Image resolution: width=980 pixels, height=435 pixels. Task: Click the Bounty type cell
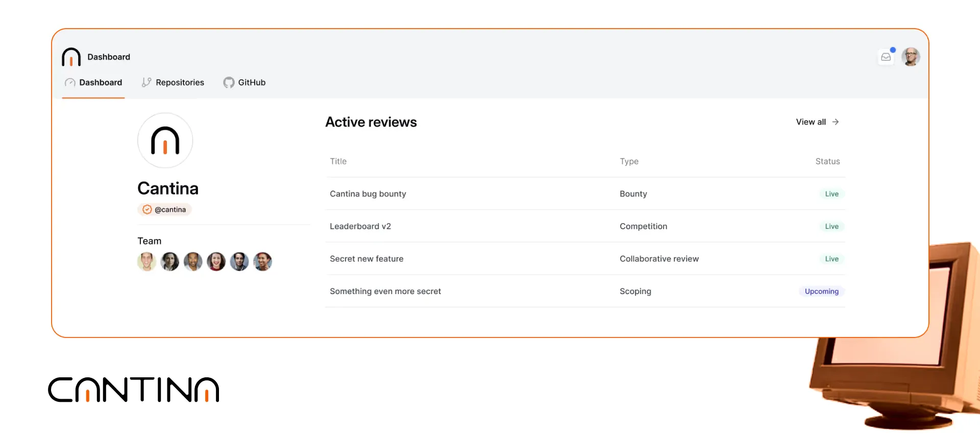pyautogui.click(x=633, y=194)
